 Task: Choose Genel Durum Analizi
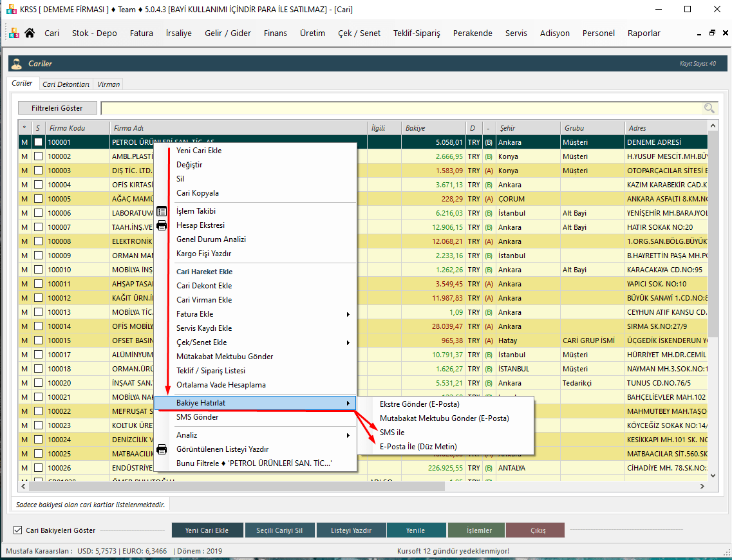click(x=256, y=239)
